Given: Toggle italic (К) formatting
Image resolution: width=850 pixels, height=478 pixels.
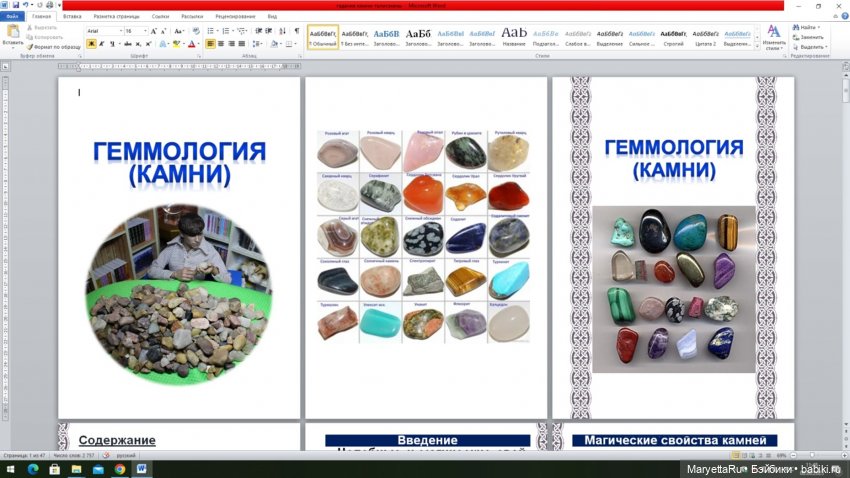Looking at the screenshot, I should pyautogui.click(x=101, y=44).
